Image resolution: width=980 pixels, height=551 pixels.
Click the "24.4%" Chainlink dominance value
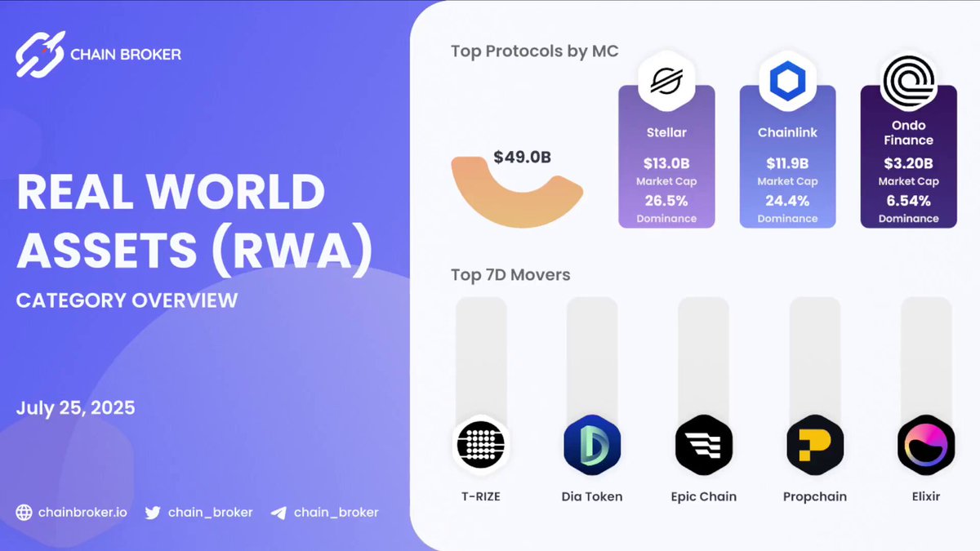[787, 200]
